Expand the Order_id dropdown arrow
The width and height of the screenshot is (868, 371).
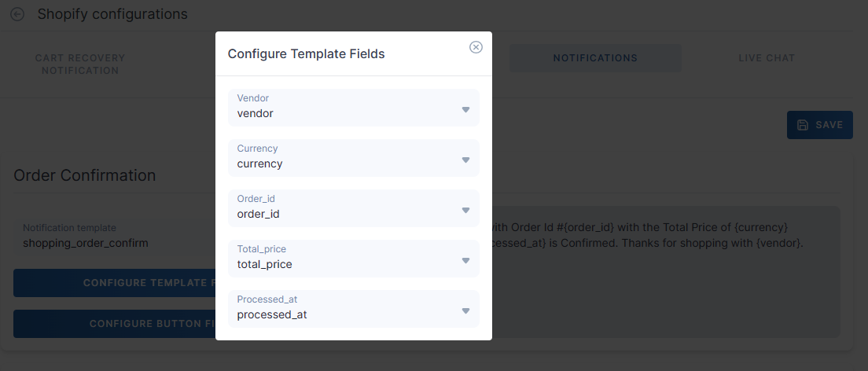[x=465, y=210]
